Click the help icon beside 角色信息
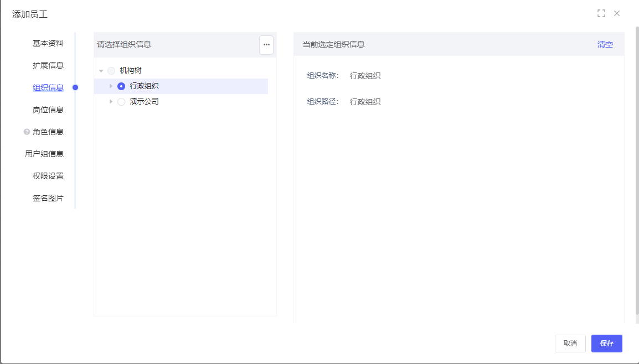 click(x=27, y=132)
